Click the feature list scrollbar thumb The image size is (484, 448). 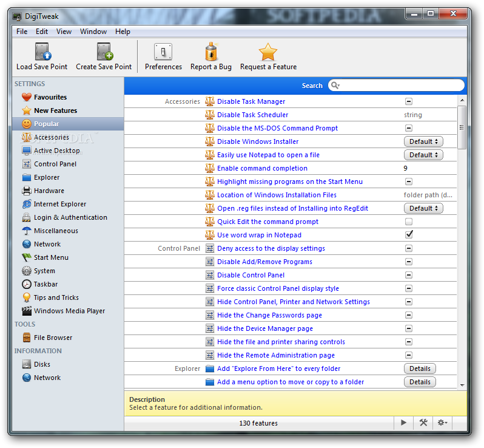[462, 127]
